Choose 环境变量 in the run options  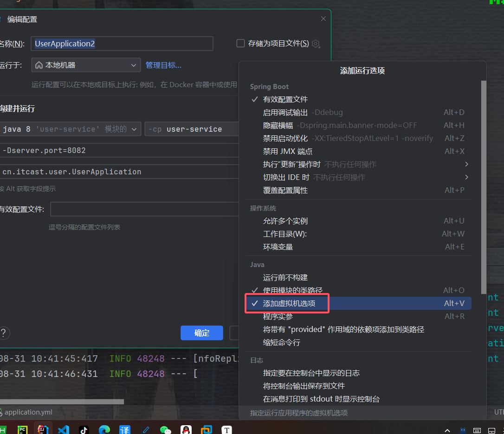click(x=278, y=247)
